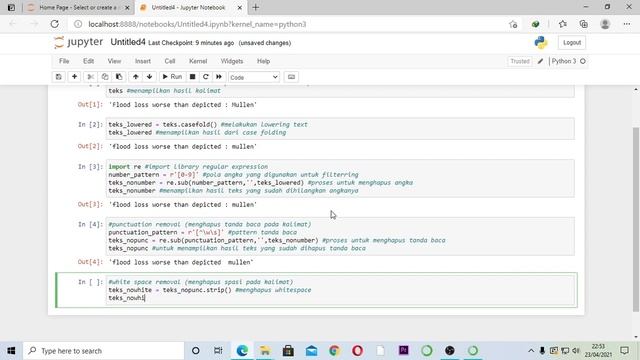
Task: Click the pencil edit mode icon
Action: pyautogui.click(x=540, y=61)
